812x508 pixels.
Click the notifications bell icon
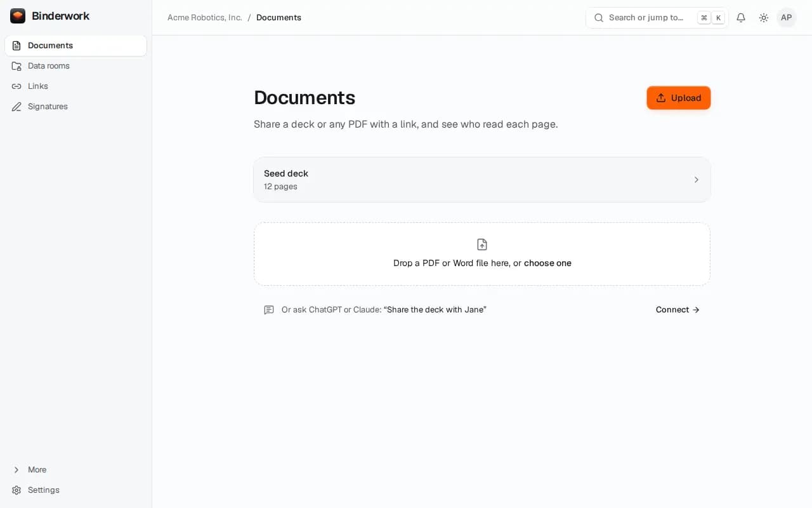tap(741, 18)
